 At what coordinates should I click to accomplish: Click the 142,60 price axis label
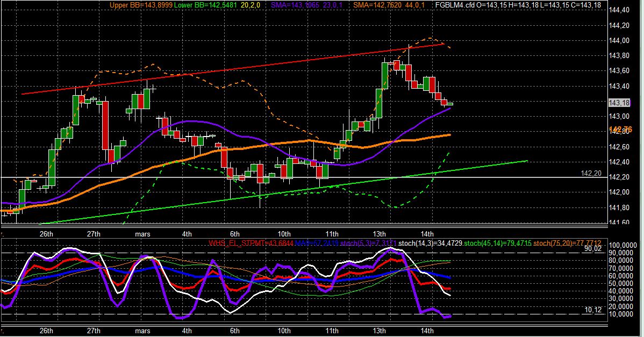pyautogui.click(x=619, y=147)
